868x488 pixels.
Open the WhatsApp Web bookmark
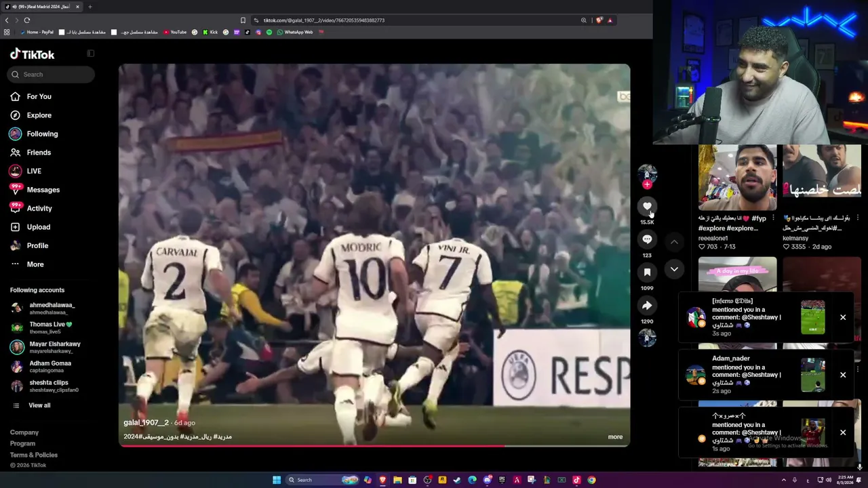point(295,32)
